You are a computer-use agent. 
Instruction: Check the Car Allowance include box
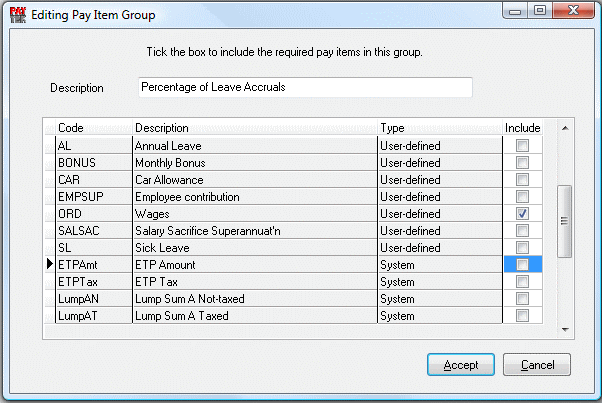[x=522, y=179]
